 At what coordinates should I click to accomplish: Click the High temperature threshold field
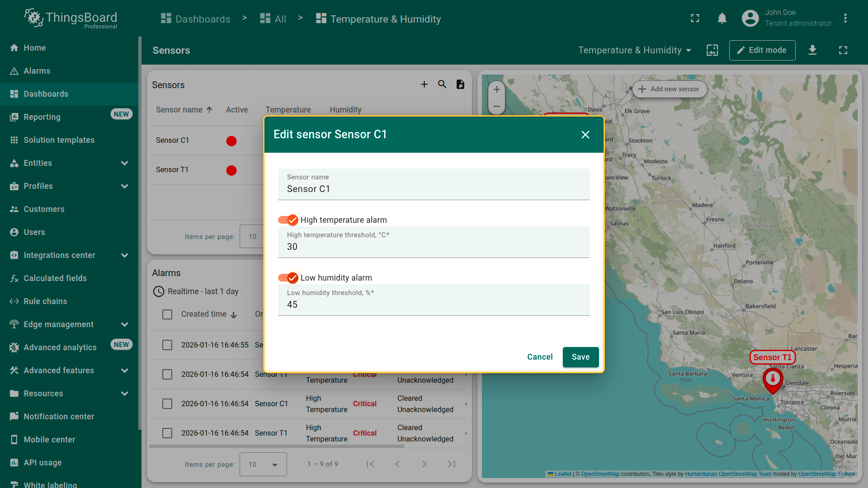pyautogui.click(x=433, y=247)
